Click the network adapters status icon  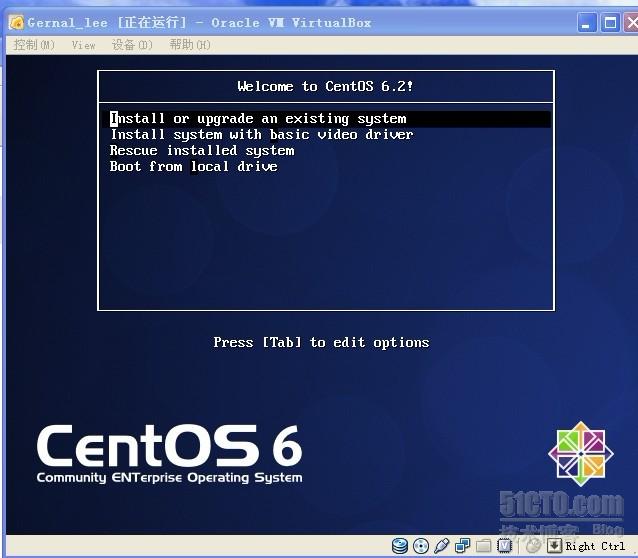tap(463, 546)
